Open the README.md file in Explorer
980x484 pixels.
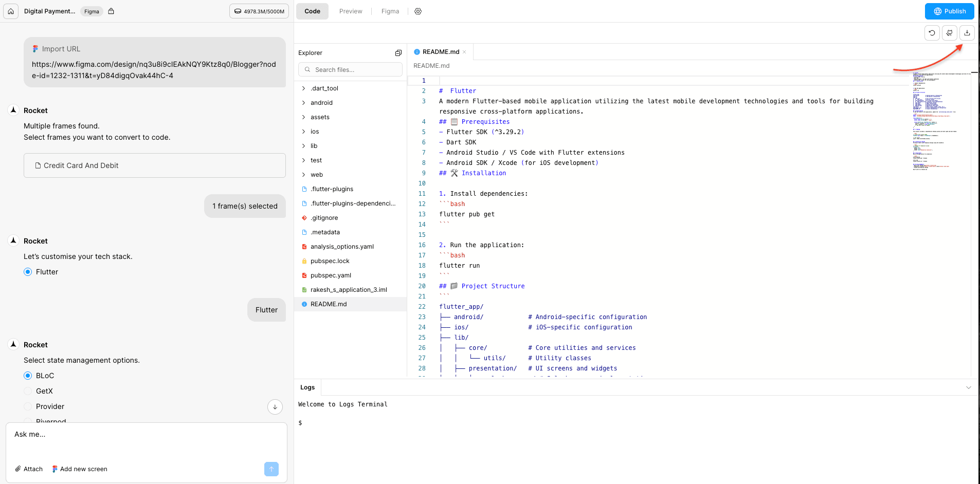point(350,304)
